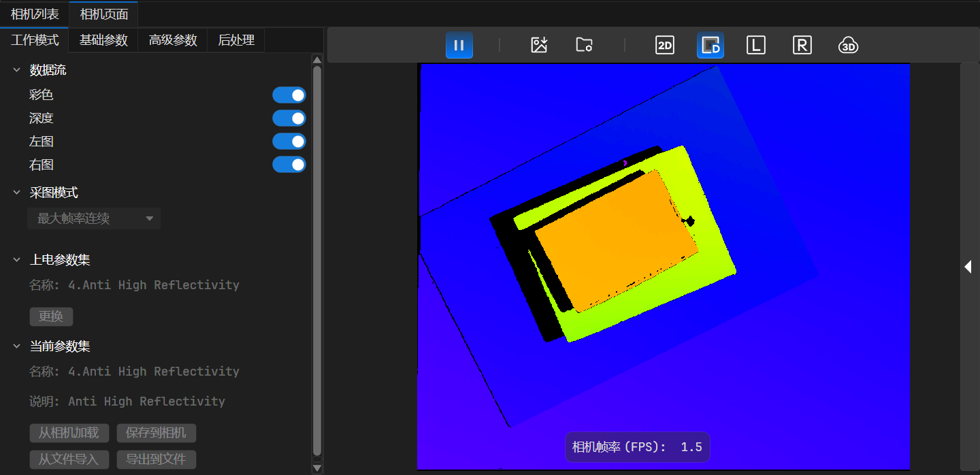Show the right camera image
The height and width of the screenshot is (475, 980).
pos(802,46)
